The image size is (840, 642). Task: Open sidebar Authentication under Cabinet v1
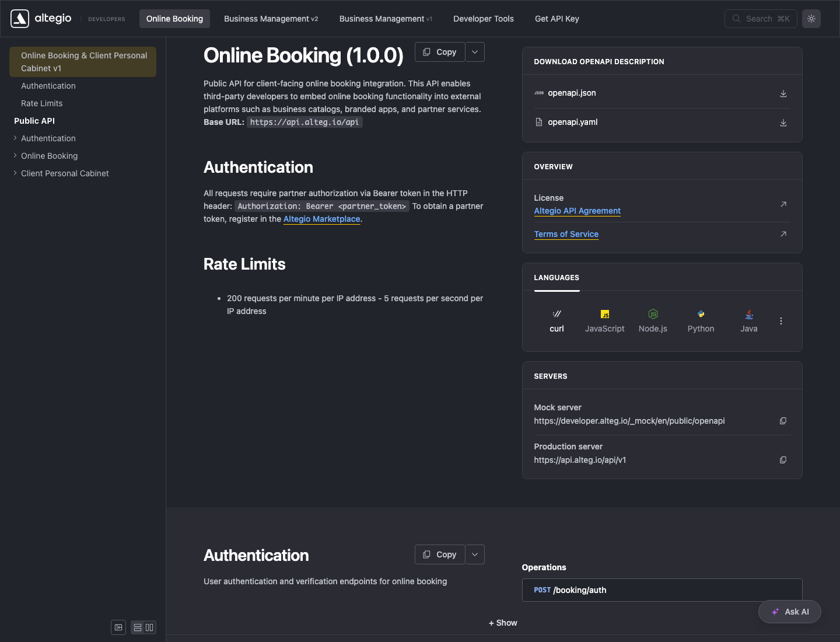48,86
